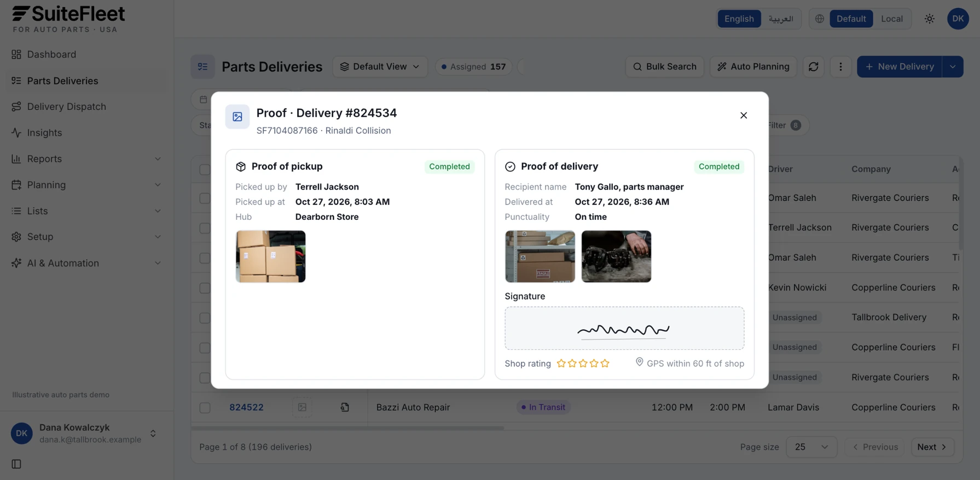The width and height of the screenshot is (980, 480).
Task: Tick the select-all checkbox in the table header
Action: pos(205,169)
